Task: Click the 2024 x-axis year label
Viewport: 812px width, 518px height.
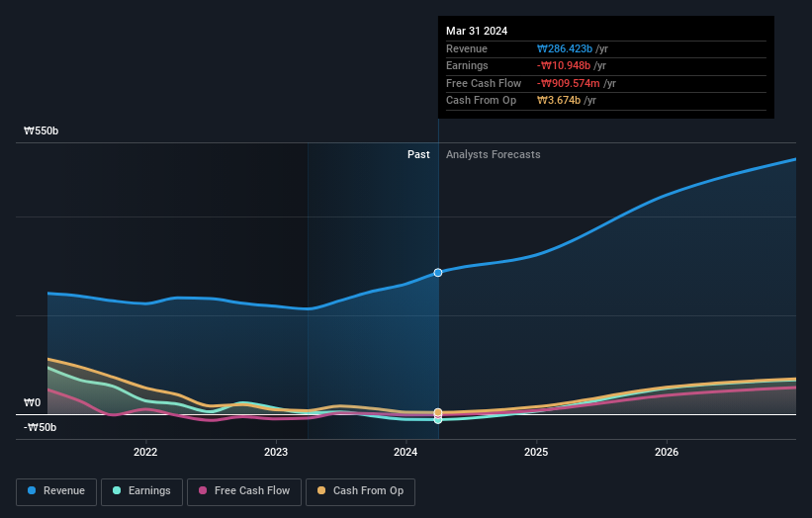Action: [x=406, y=453]
